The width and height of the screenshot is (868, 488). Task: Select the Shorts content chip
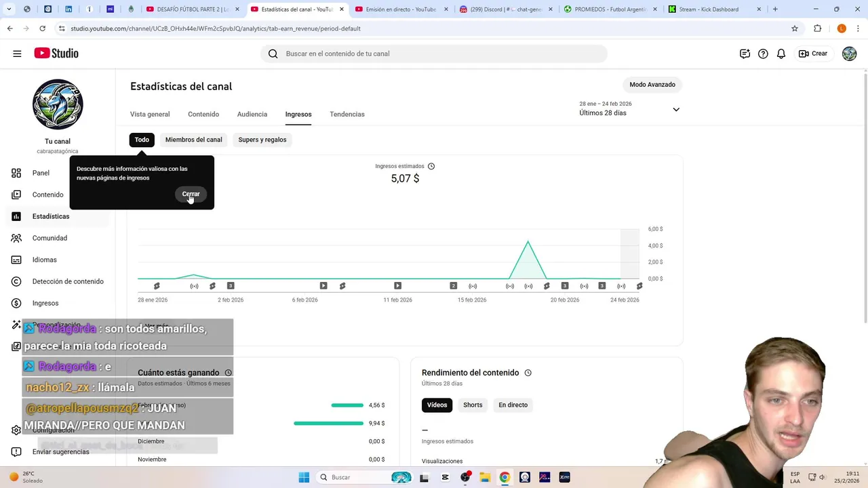point(473,405)
